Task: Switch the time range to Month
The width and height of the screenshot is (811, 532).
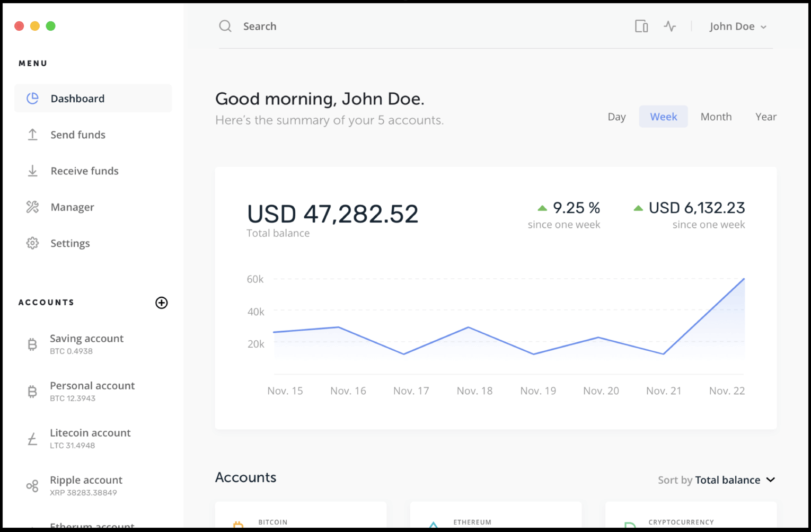Action: pyautogui.click(x=716, y=117)
